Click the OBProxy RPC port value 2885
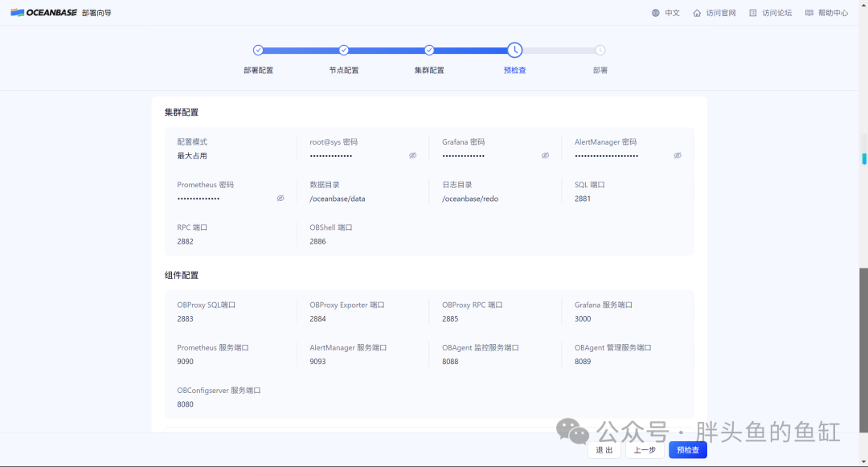This screenshot has height=467, width=868. [x=450, y=319]
